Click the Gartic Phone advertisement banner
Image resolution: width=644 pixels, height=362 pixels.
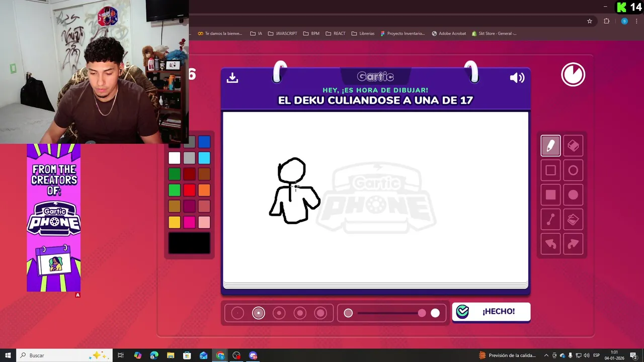[54, 218]
